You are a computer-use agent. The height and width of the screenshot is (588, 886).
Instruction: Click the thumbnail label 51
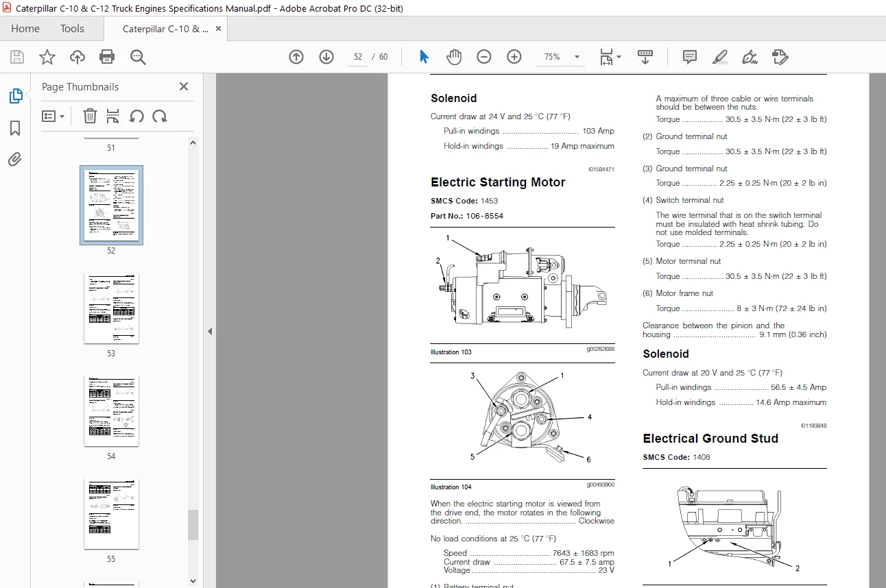pos(111,148)
